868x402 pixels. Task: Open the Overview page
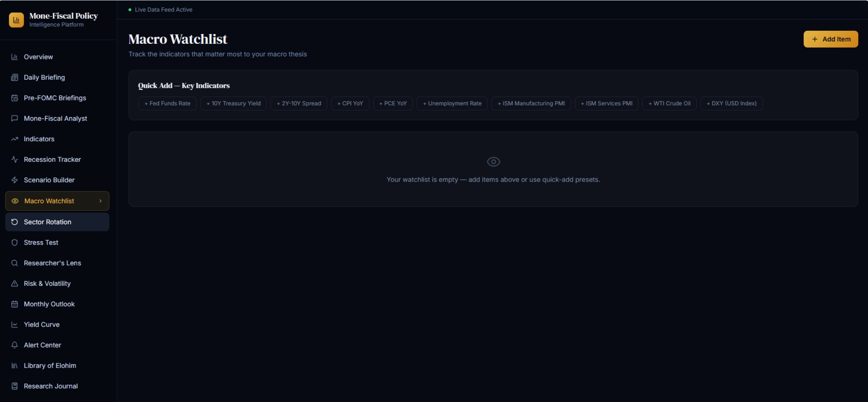pyautogui.click(x=57, y=57)
